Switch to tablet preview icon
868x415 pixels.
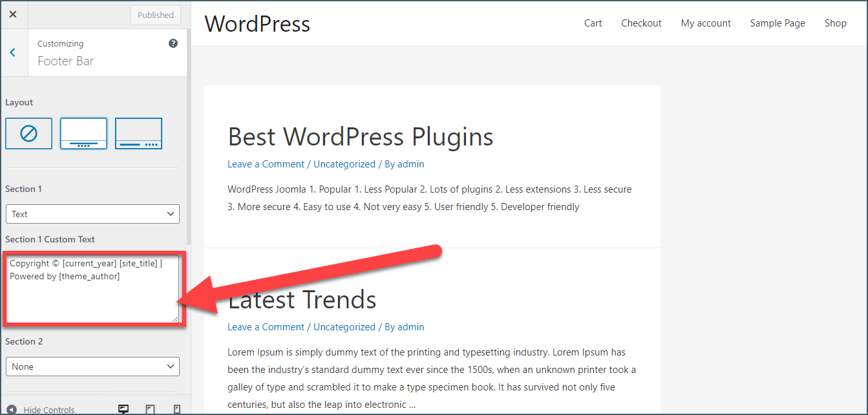coord(150,410)
